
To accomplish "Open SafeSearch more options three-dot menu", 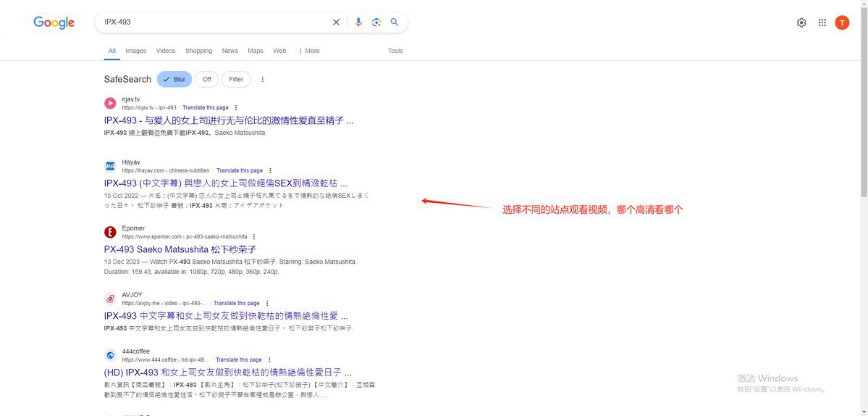I will (x=262, y=79).
